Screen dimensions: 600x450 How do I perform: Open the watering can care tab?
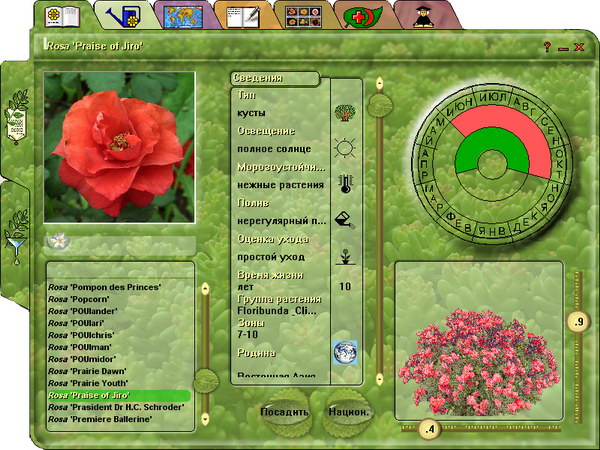tap(124, 17)
